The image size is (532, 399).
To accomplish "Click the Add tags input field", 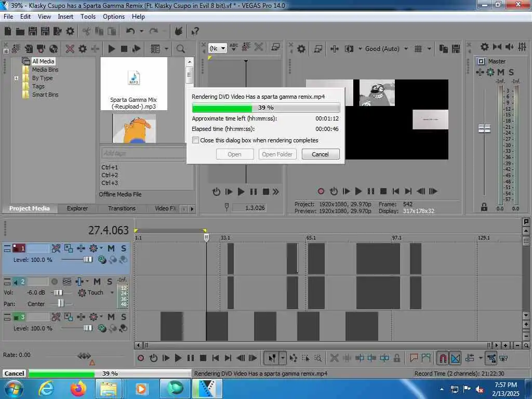I will (x=143, y=153).
